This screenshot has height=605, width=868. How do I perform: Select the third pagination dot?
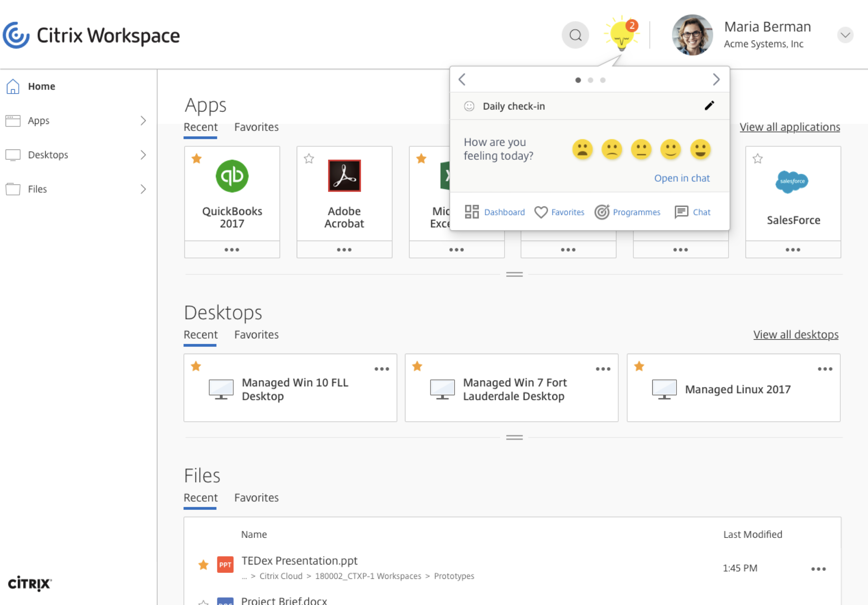point(603,80)
